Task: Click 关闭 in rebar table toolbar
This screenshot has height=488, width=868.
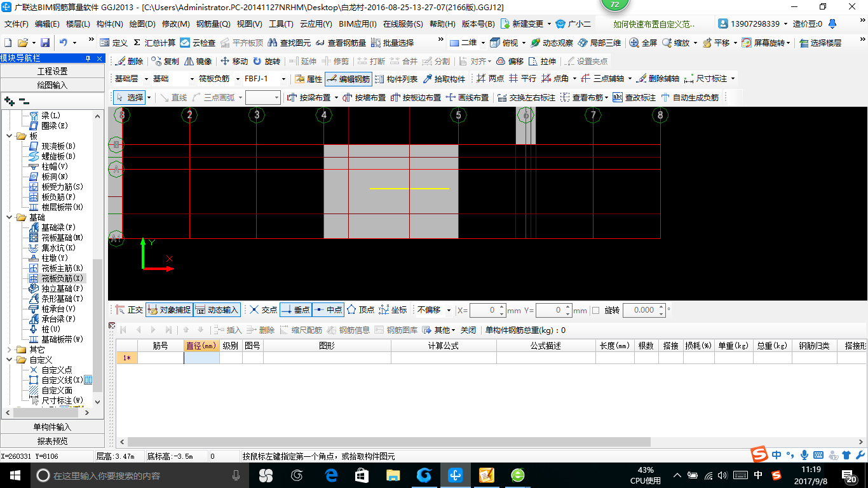Action: pos(468,330)
